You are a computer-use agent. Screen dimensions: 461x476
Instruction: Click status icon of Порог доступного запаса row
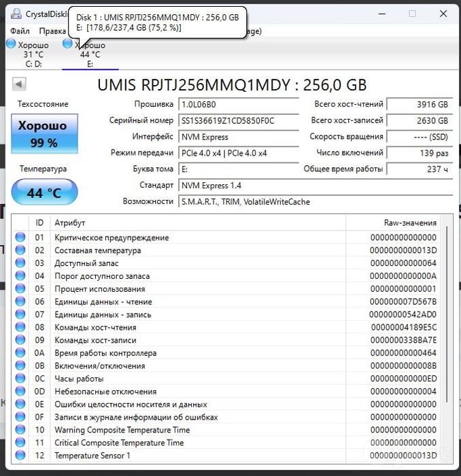(20, 275)
